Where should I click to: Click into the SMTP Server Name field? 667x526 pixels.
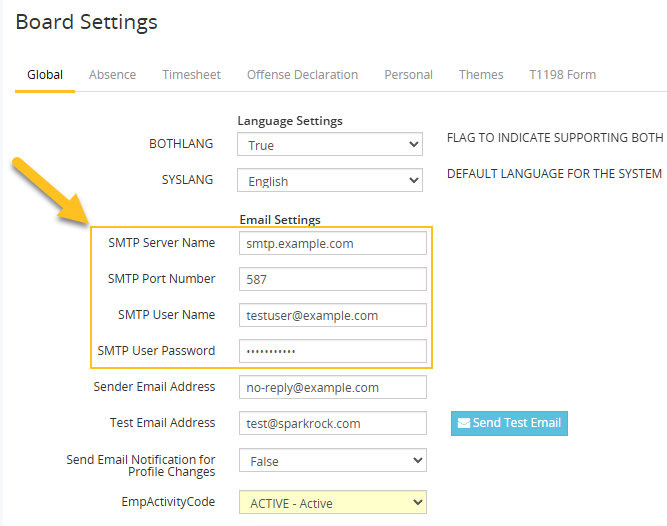[332, 243]
